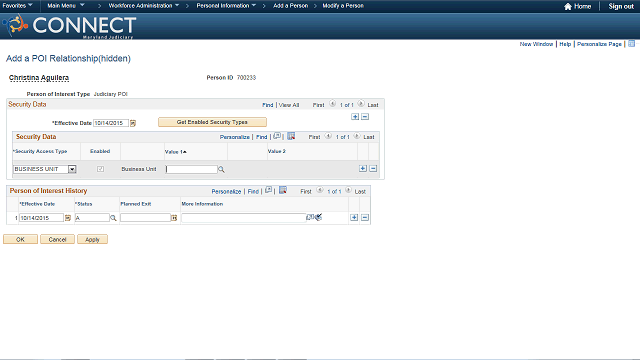Open Person of Interest History in new window
Screen dimensions: 640x360
268,190
